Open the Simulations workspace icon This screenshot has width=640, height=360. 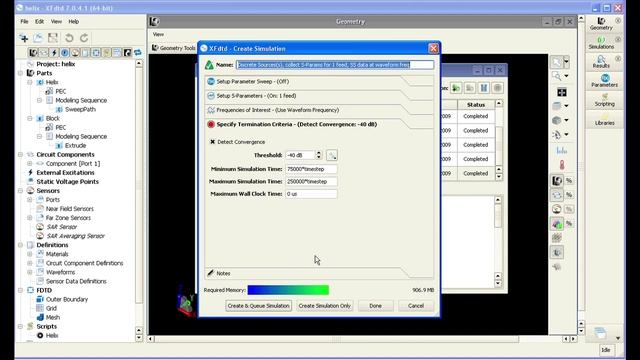click(x=601, y=43)
